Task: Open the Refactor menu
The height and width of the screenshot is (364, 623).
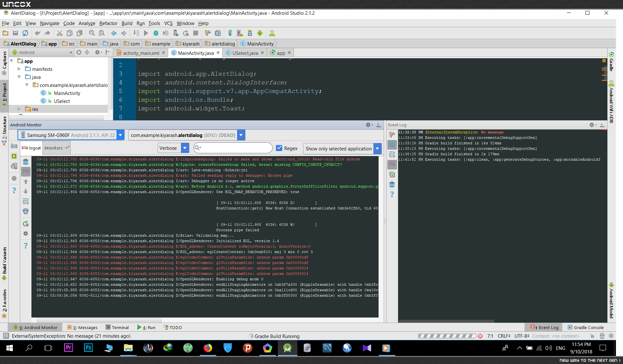Action: click(108, 23)
